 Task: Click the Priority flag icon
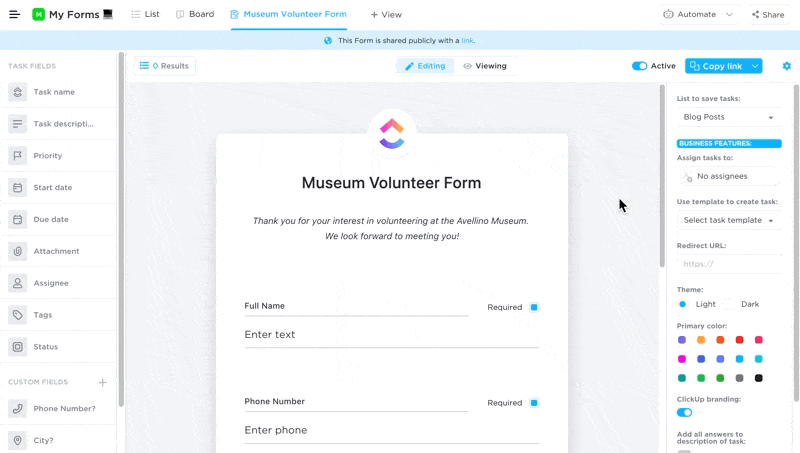[x=18, y=156]
